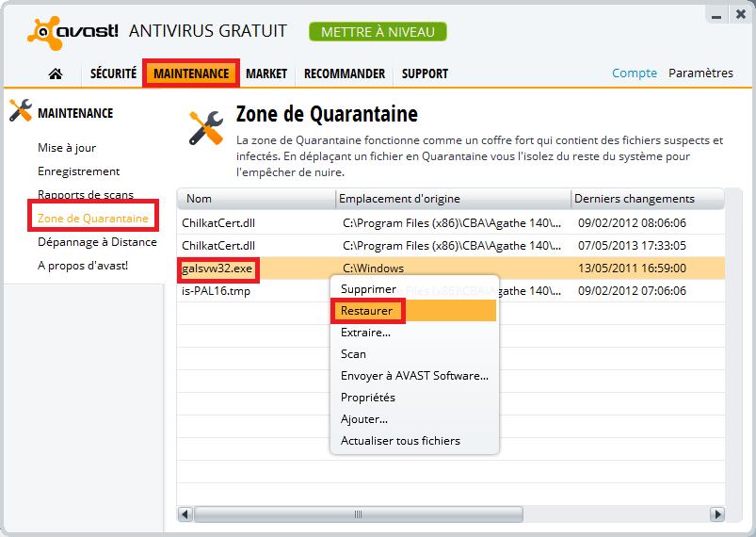Click the horizontal scrollbar thumb
Image resolution: width=756 pixels, height=537 pixels.
[359, 514]
